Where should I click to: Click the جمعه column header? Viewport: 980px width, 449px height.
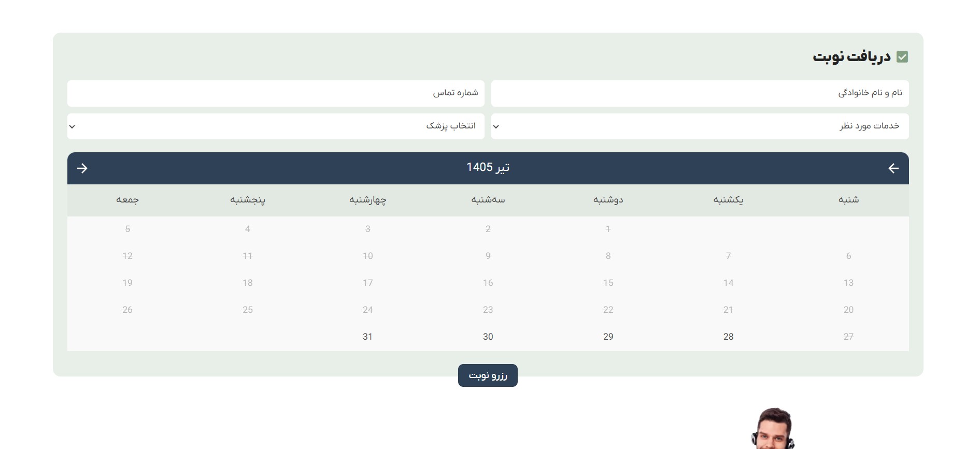[127, 200]
